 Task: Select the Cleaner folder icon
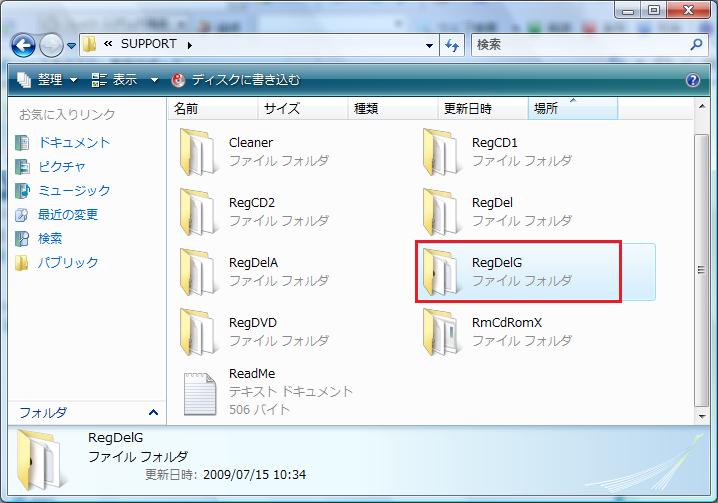tap(197, 152)
